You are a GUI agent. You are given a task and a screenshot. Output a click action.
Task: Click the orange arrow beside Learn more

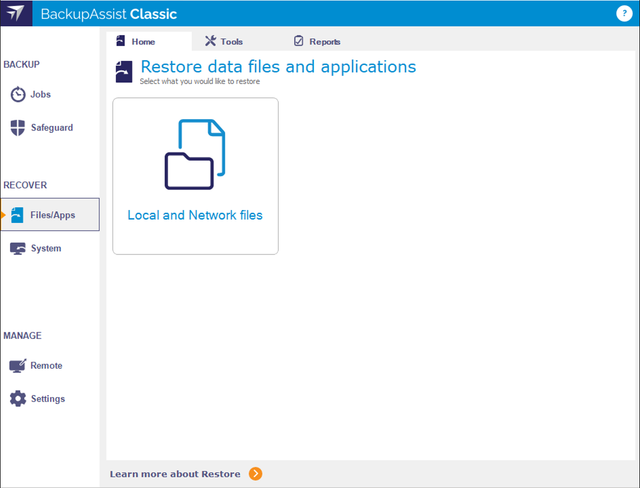(x=256, y=474)
